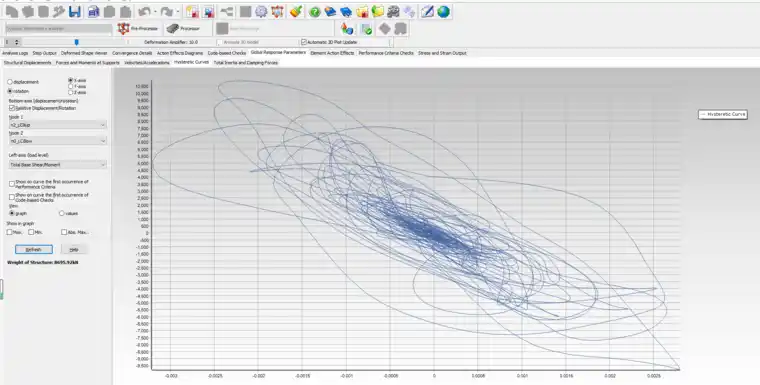Click the green question mark help icon
Viewport: 760px width, 385px height.
point(315,12)
